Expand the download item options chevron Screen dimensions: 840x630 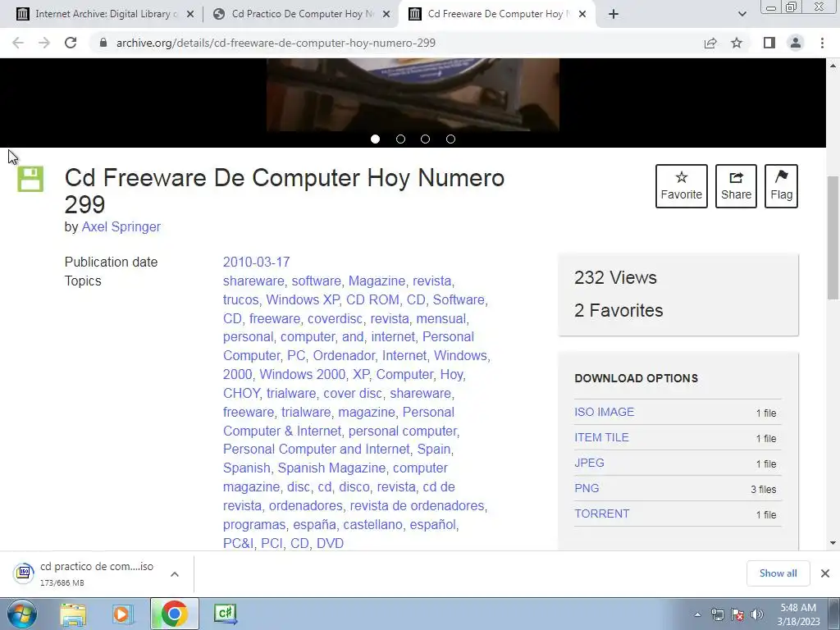(175, 573)
